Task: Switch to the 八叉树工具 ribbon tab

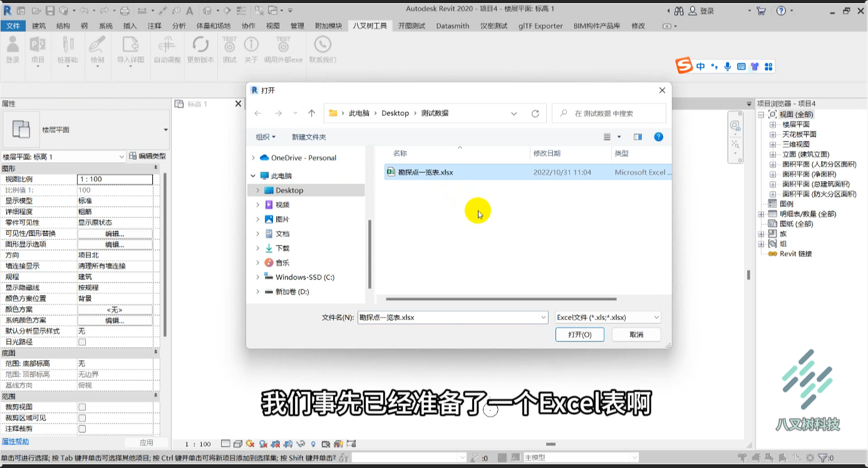Action: point(370,26)
